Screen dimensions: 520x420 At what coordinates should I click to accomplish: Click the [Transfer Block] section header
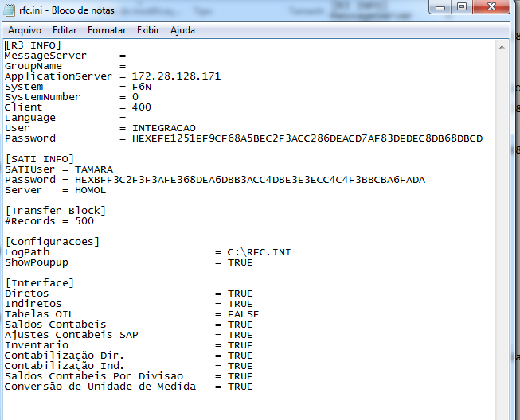click(x=56, y=211)
